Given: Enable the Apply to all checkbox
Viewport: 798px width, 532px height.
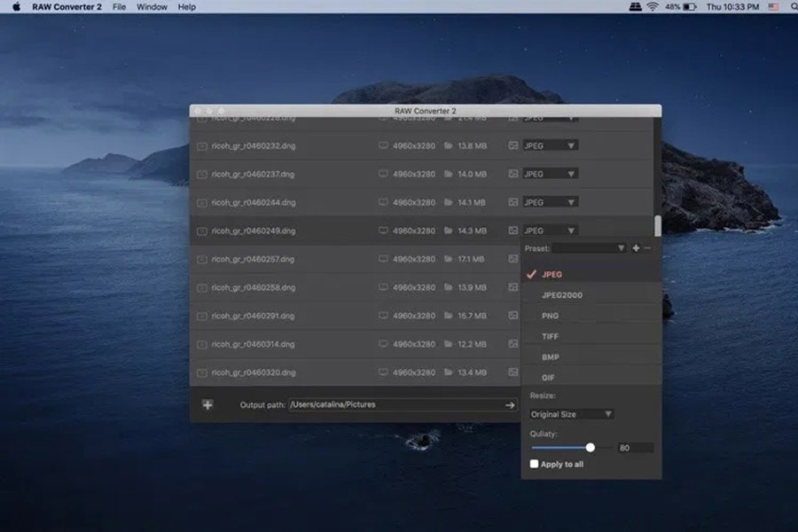Looking at the screenshot, I should coord(533,464).
